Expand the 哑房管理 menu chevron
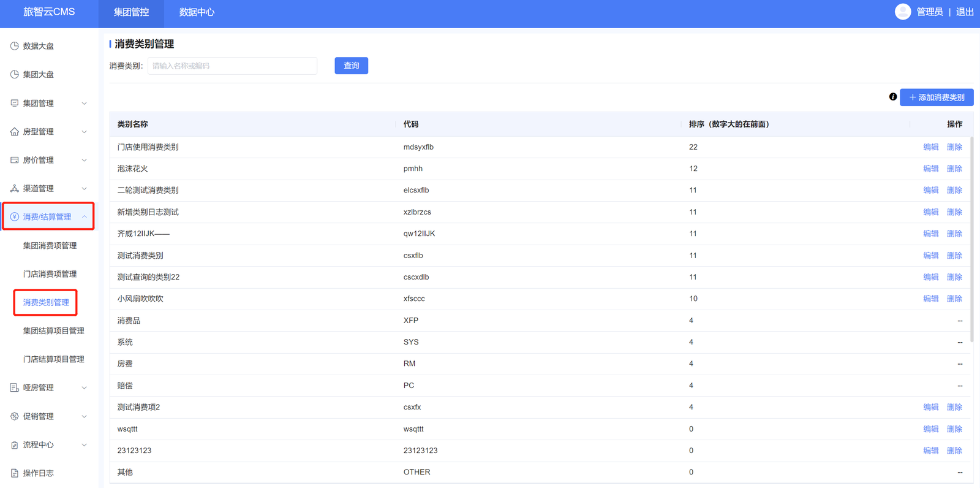 coord(85,387)
